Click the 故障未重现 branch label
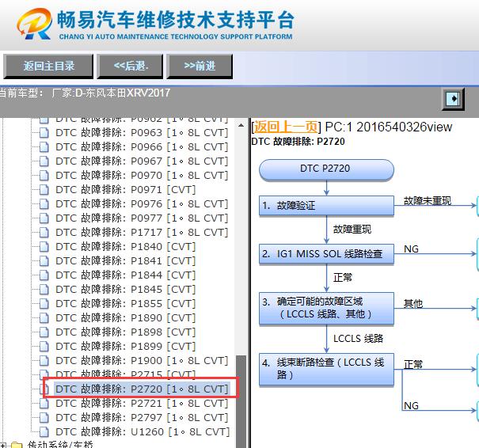This screenshot has height=448, width=479. click(427, 200)
